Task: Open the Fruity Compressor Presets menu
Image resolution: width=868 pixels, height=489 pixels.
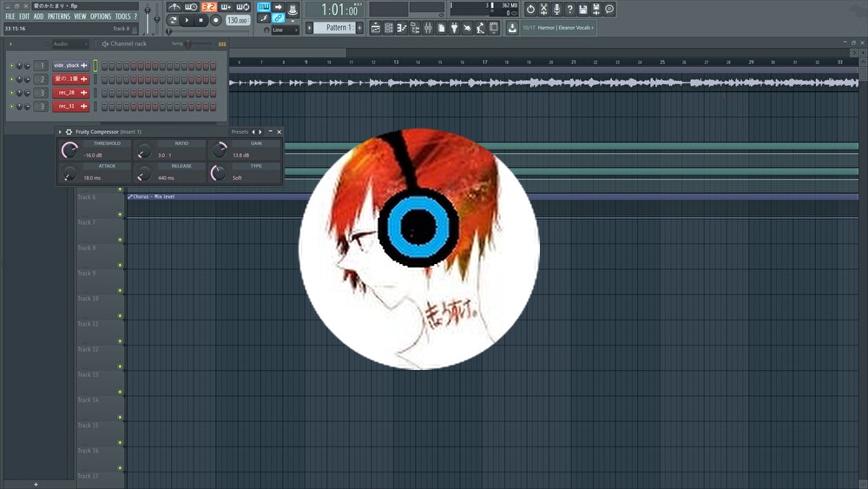Action: click(x=240, y=132)
